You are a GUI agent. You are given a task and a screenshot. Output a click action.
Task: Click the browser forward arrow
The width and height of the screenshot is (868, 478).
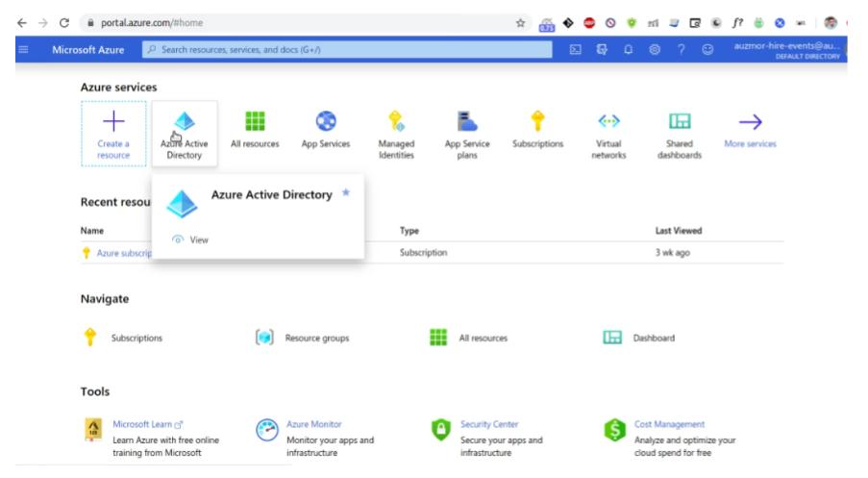[x=43, y=23]
